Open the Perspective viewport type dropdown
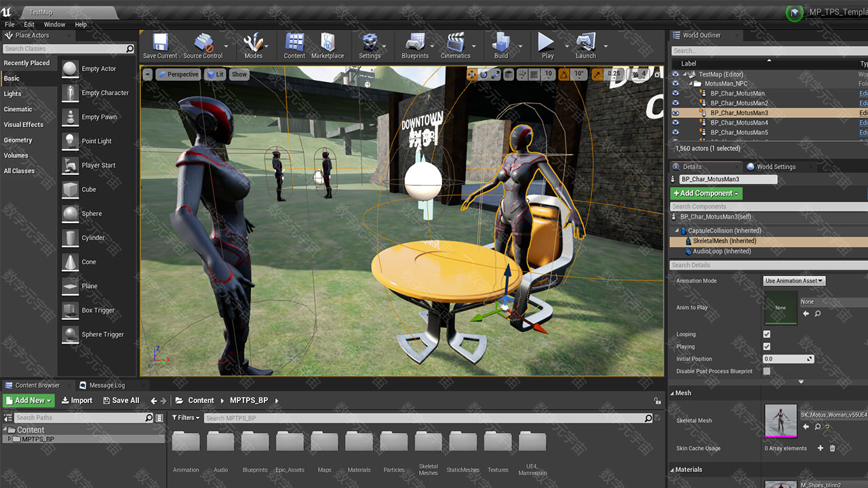 coord(178,75)
